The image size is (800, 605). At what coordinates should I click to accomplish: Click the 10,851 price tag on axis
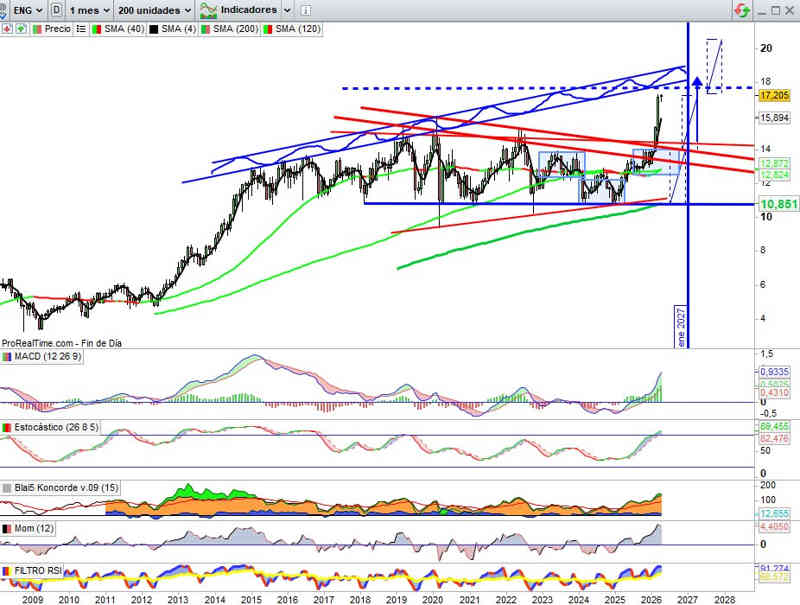(x=777, y=204)
